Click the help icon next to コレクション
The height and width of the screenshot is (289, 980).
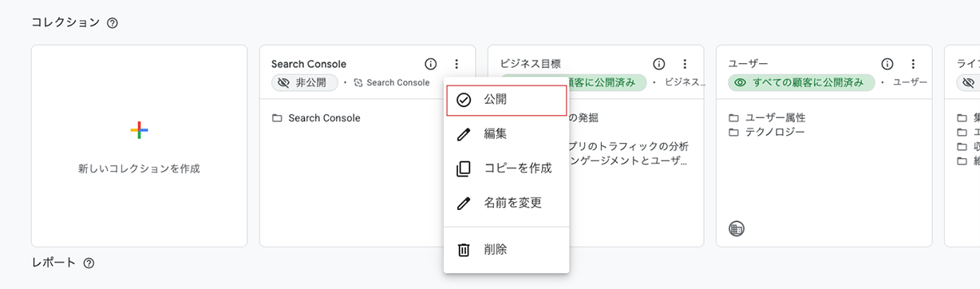pyautogui.click(x=113, y=23)
